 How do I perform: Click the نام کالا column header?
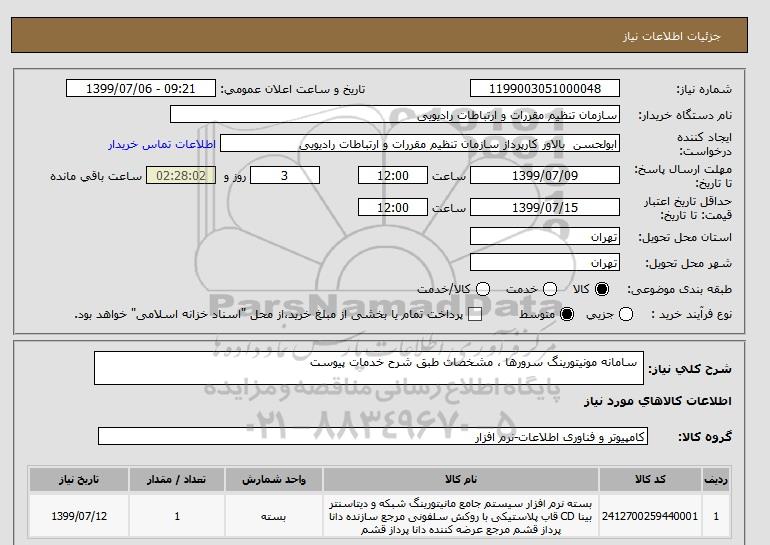[x=461, y=479]
